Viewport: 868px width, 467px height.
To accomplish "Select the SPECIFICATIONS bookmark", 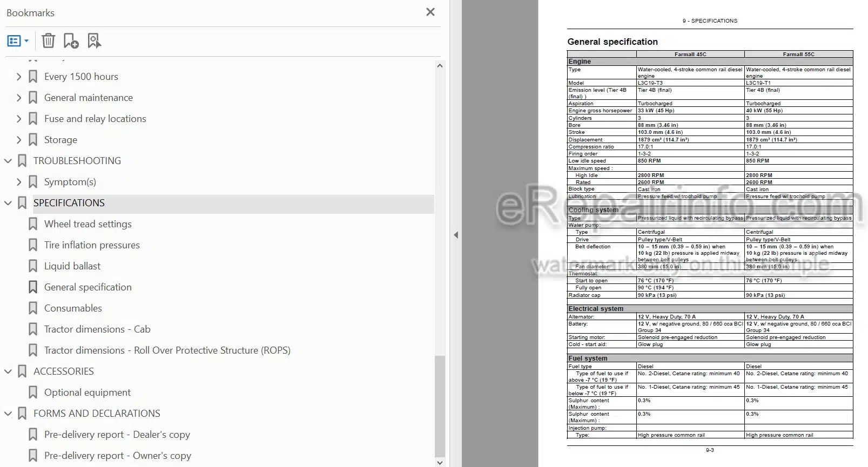I will [69, 203].
